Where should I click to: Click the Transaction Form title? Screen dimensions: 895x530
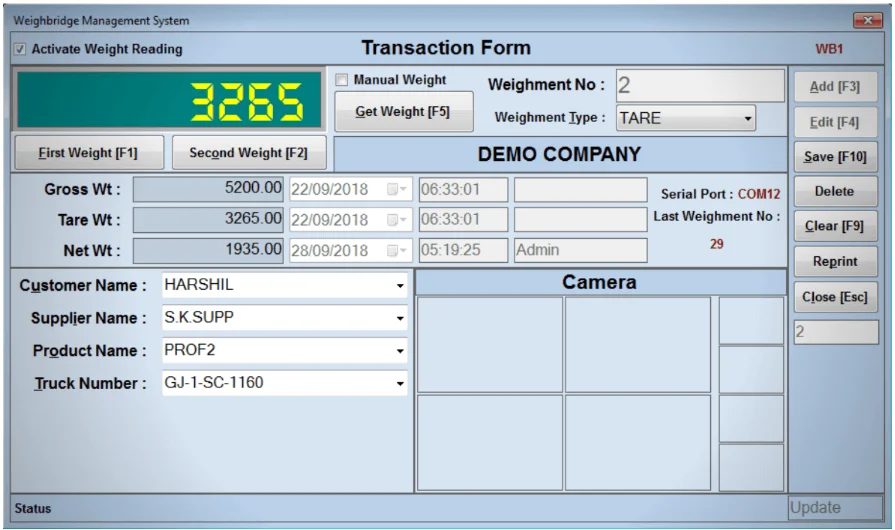coord(446,48)
